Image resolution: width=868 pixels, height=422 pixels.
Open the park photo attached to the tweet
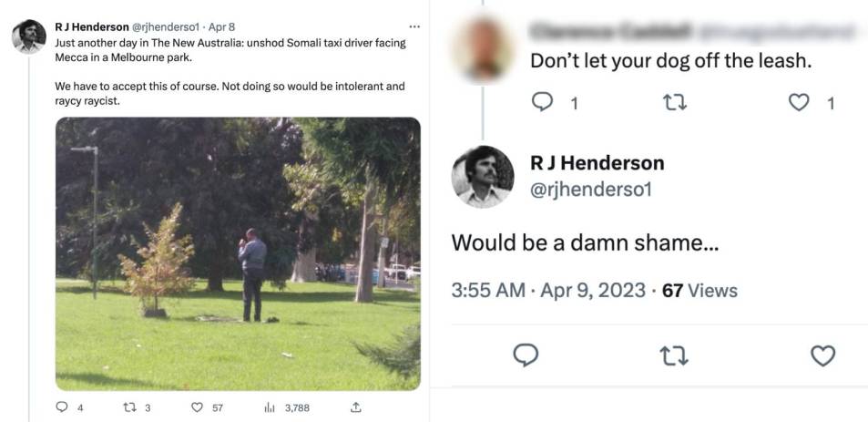coord(238,253)
